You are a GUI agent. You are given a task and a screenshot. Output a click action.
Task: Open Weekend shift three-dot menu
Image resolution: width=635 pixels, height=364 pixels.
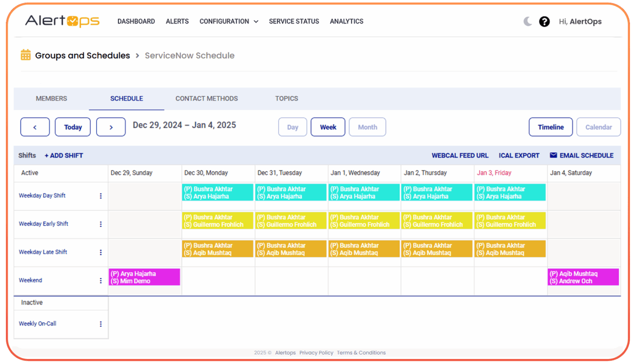coord(101,281)
